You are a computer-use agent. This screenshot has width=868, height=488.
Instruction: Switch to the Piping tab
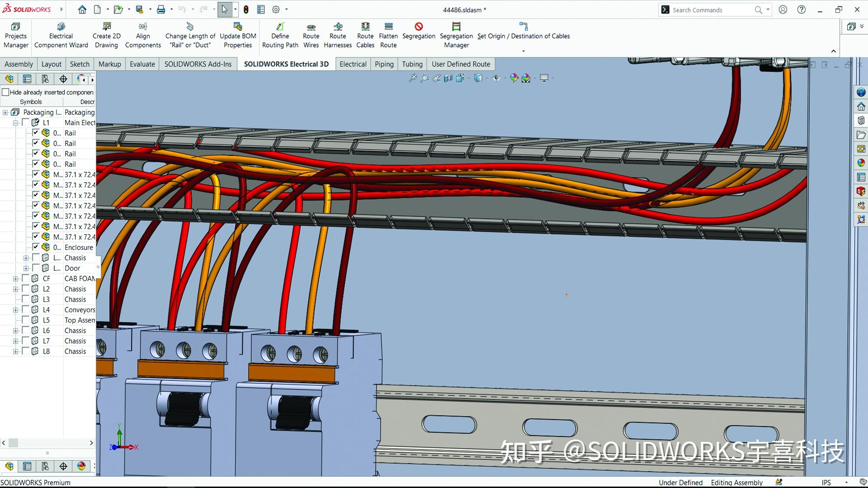coord(384,64)
